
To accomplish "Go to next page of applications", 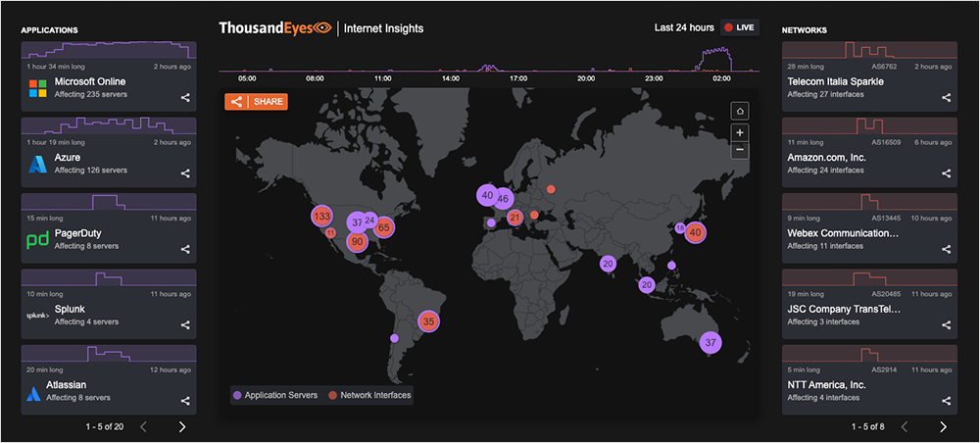I will pyautogui.click(x=182, y=426).
